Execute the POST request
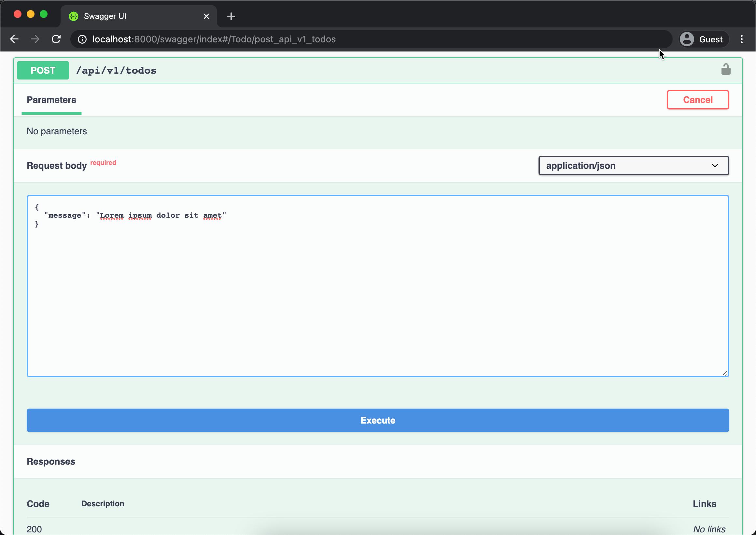This screenshot has height=535, width=756. 378,420
